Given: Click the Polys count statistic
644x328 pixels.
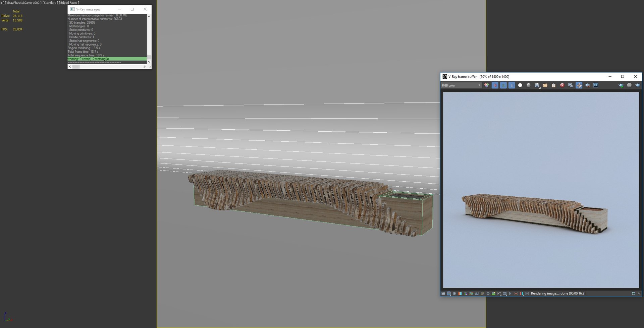Looking at the screenshot, I should click(12, 16).
